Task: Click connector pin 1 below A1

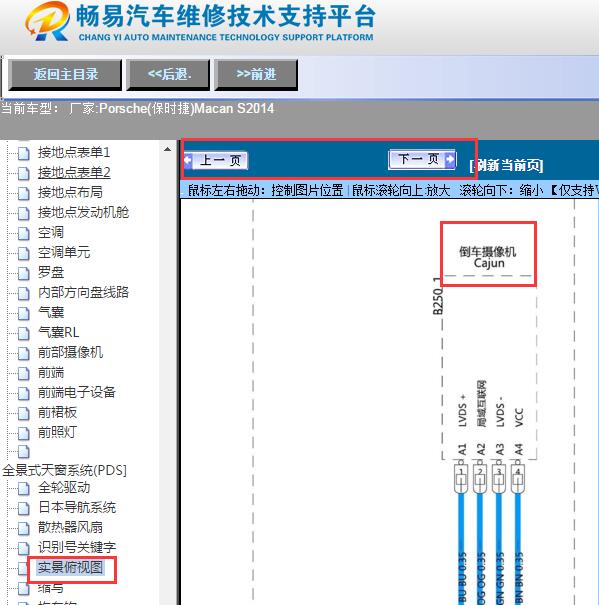Action: (461, 479)
